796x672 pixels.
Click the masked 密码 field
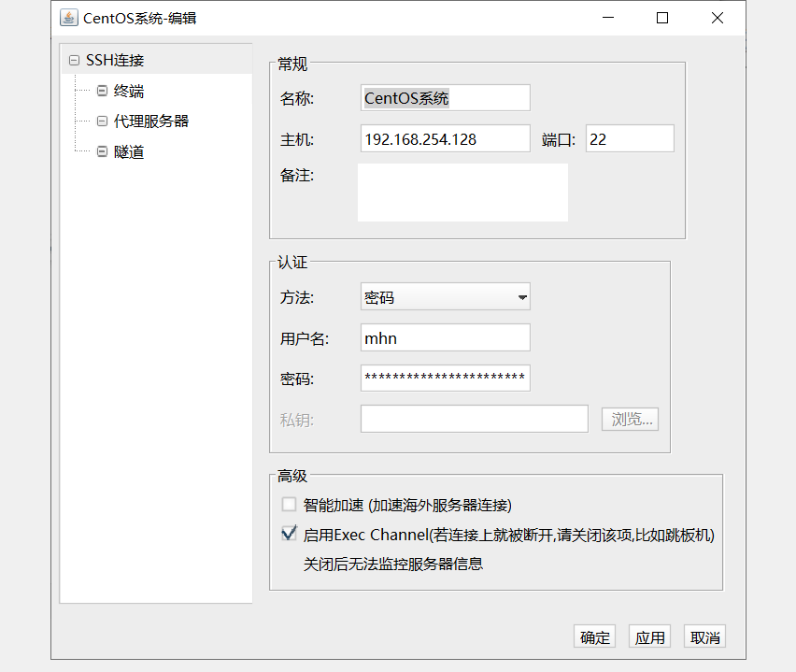[446, 378]
